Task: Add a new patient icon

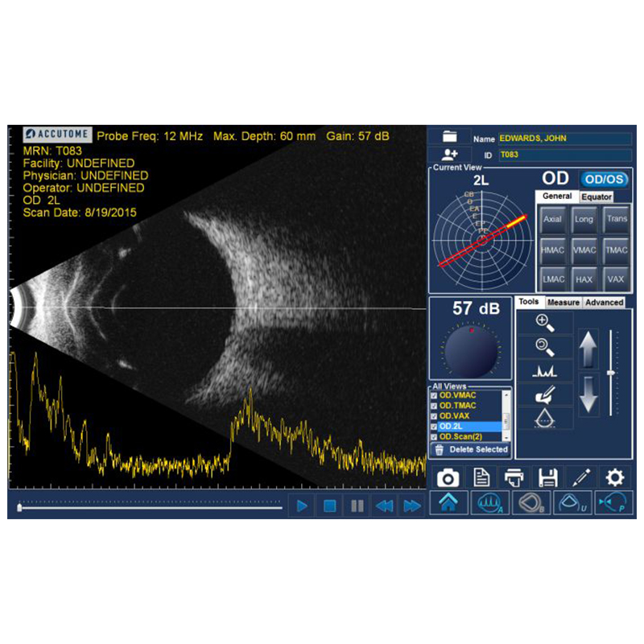Action: pos(449,155)
